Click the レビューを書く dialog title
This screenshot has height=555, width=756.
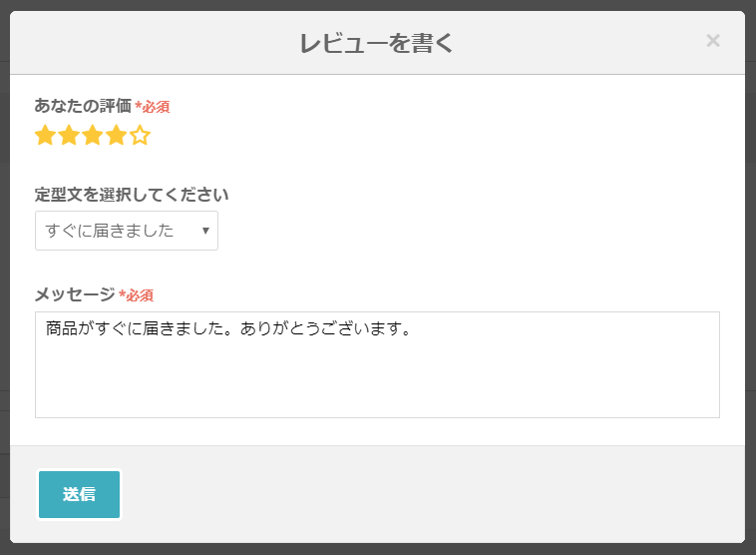coord(377,43)
